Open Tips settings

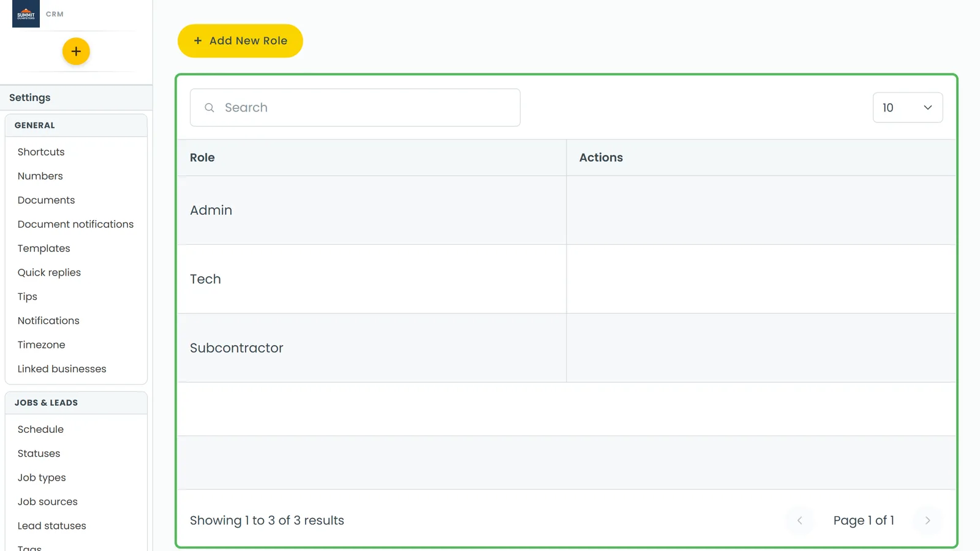coord(28,297)
